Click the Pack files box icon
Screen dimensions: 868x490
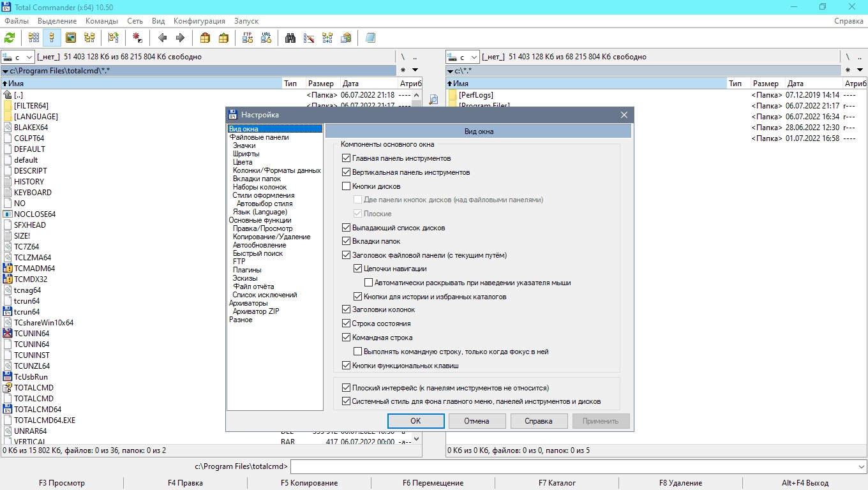(205, 38)
